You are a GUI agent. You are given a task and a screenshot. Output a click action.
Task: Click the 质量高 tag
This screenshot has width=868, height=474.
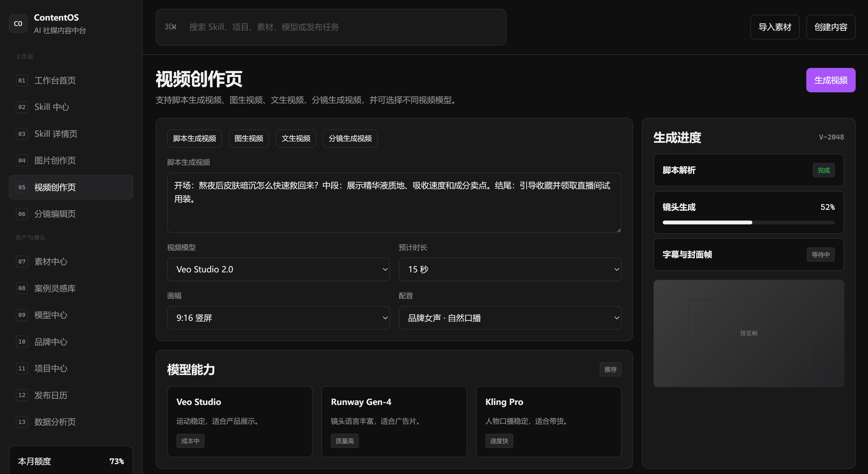(345, 441)
